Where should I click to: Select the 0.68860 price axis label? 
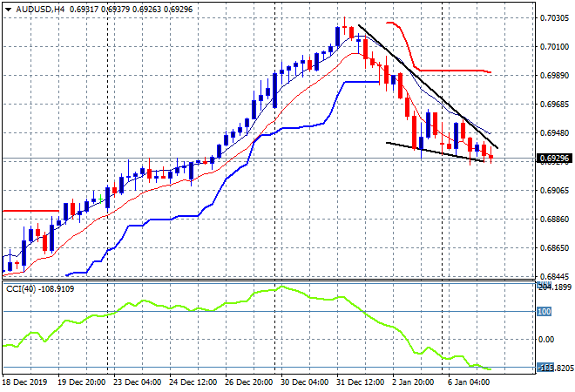[554, 220]
